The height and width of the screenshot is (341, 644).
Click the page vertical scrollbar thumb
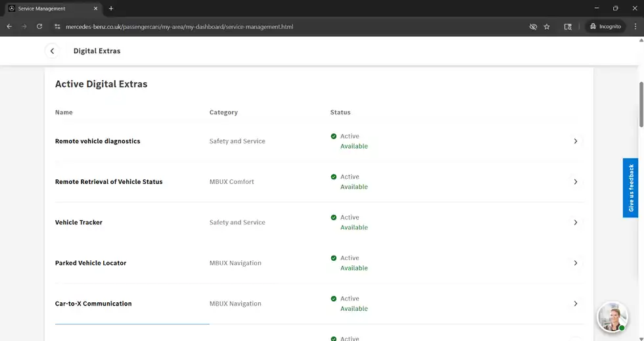[x=641, y=104]
